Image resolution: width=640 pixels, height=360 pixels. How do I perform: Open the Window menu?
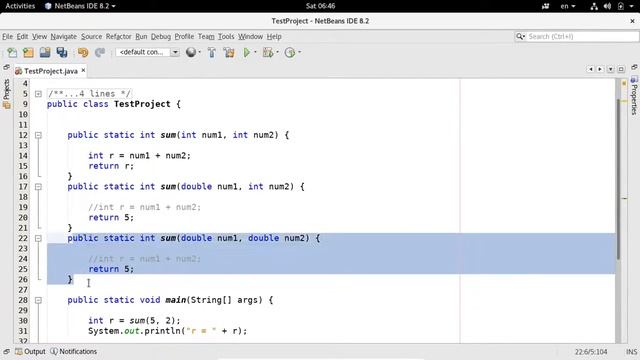(251, 36)
